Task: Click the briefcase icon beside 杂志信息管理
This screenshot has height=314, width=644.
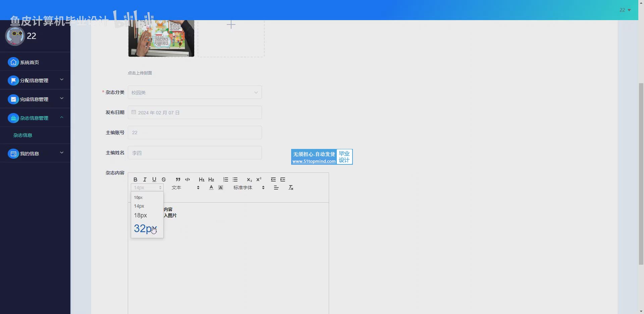Action: click(13, 118)
